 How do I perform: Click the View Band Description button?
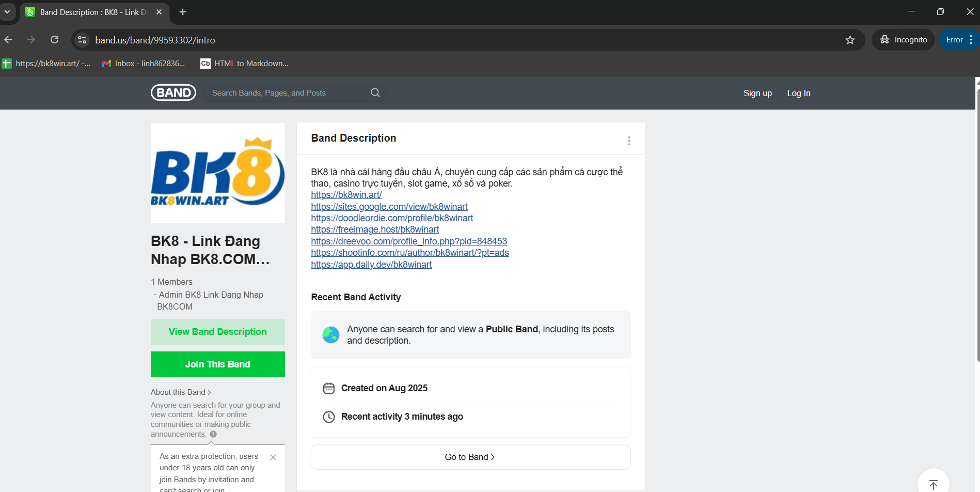tap(217, 332)
